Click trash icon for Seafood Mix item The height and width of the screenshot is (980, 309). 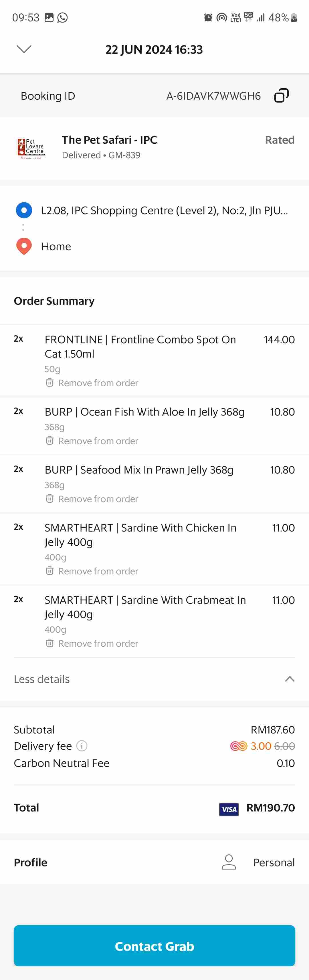(49, 498)
